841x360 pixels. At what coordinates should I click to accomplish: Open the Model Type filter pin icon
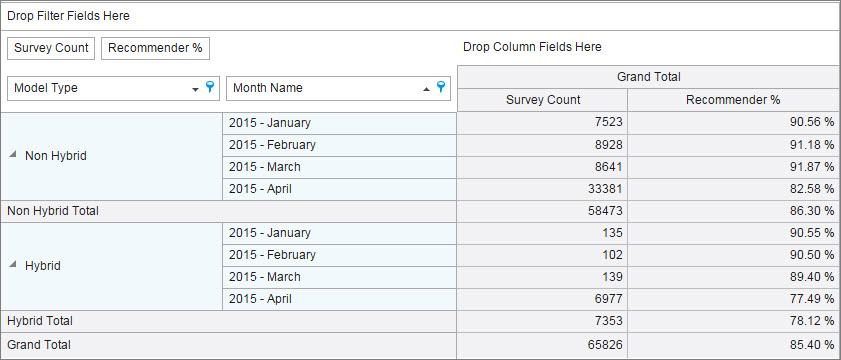pyautogui.click(x=210, y=86)
